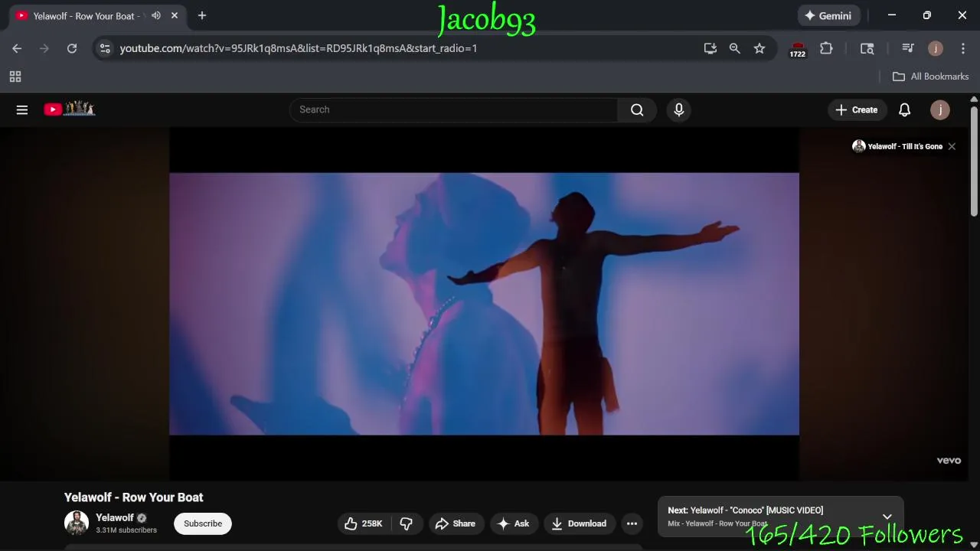Open a new browser tab

point(202,15)
